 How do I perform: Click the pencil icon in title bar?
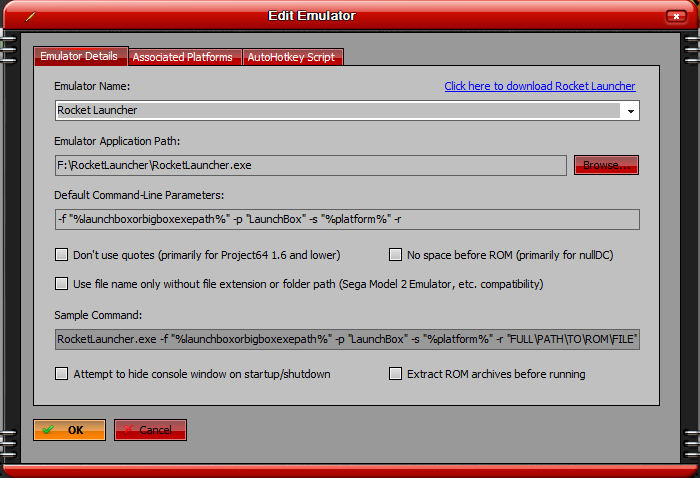click(x=30, y=17)
